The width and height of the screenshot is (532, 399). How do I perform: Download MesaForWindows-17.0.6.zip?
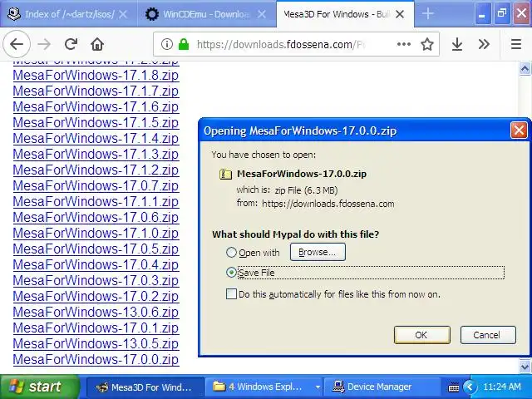pyautogui.click(x=96, y=217)
